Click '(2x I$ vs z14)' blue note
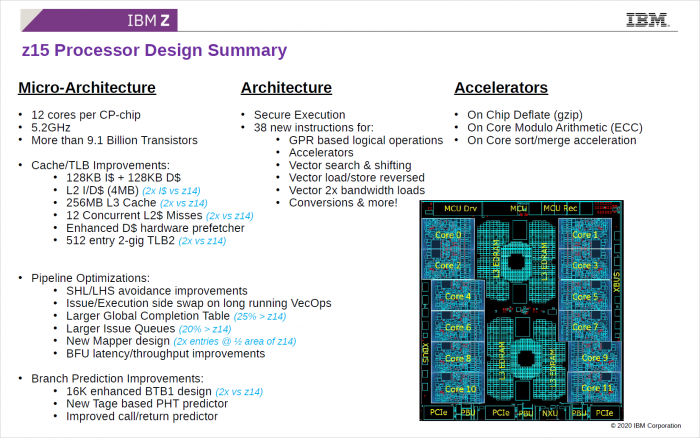 [x=171, y=191]
